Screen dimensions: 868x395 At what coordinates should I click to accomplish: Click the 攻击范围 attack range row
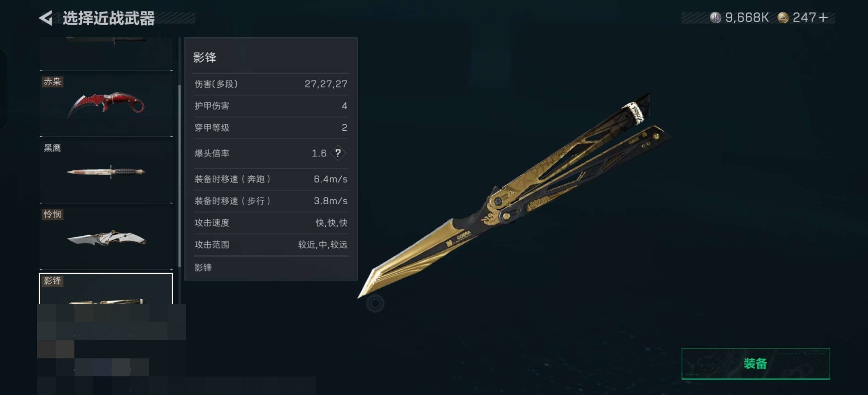tap(271, 245)
